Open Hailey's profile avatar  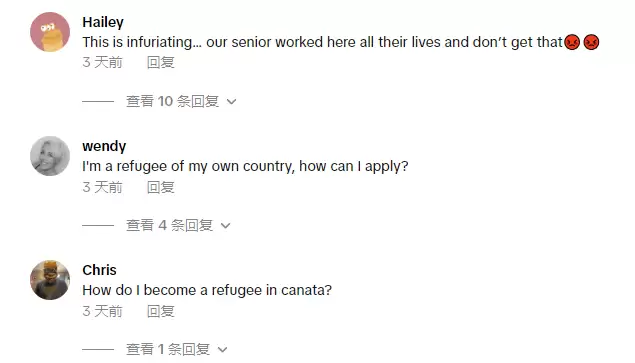[x=50, y=32]
